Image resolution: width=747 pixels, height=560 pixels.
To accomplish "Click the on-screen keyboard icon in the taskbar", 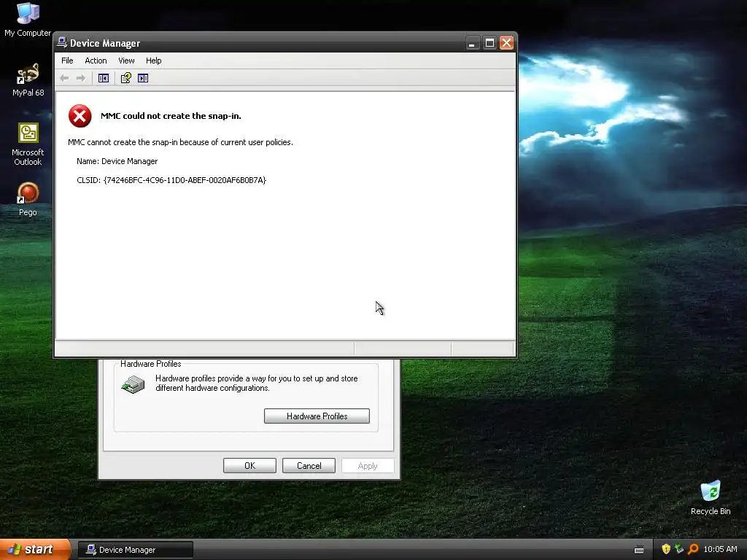I will (639, 550).
